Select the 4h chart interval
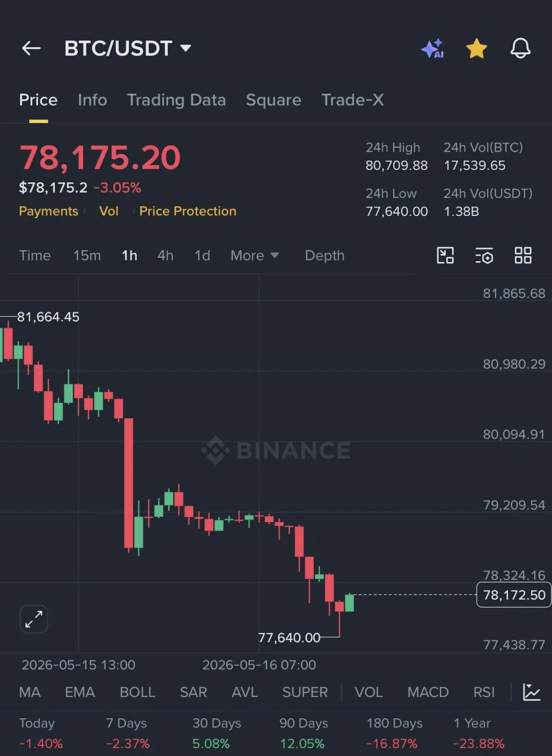 (165, 255)
